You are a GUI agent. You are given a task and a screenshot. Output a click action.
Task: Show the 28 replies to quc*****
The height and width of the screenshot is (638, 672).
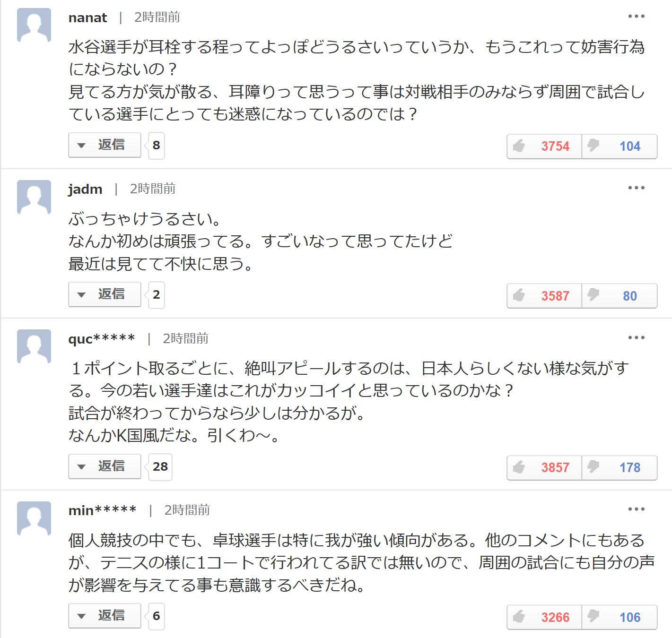click(105, 466)
